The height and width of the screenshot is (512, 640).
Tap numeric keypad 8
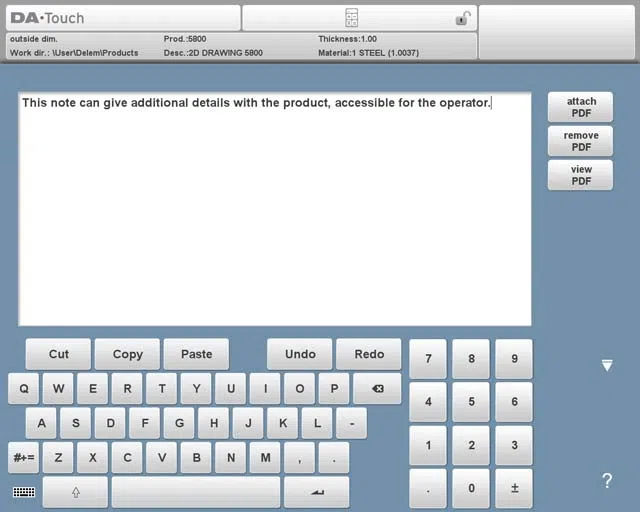click(x=471, y=358)
